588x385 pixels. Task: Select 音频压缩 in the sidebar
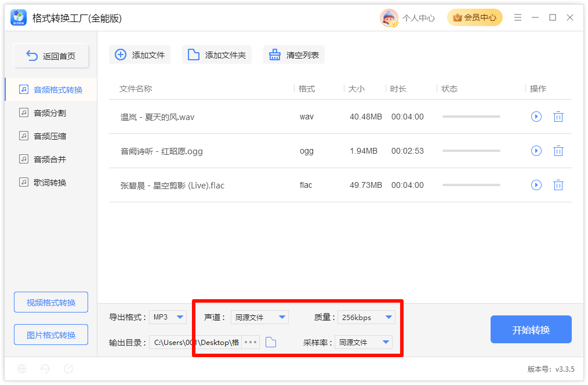click(x=51, y=136)
